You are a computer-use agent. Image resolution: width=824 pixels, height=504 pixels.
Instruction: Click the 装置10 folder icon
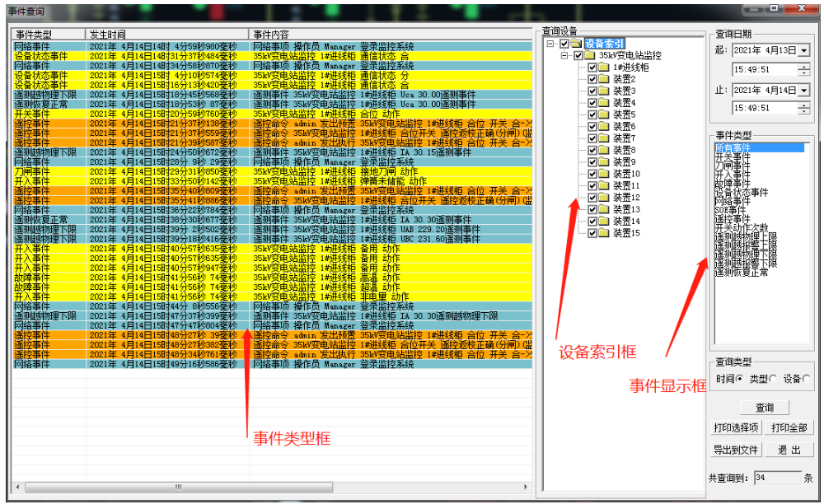pyautogui.click(x=604, y=174)
